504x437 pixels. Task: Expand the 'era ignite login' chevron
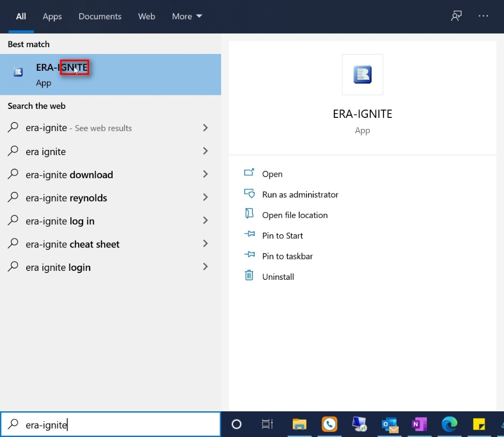pos(205,267)
